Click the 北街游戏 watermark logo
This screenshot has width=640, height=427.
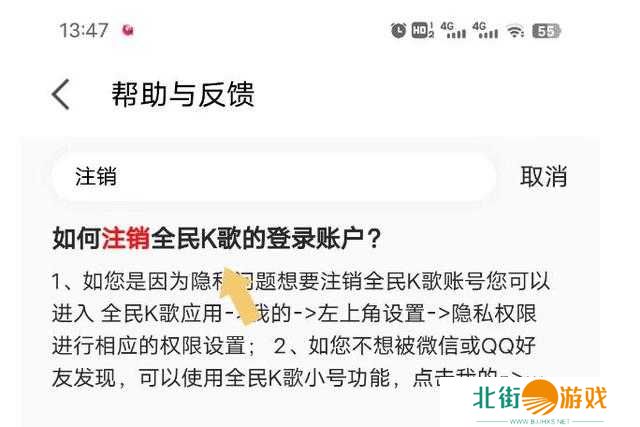pyautogui.click(x=540, y=401)
